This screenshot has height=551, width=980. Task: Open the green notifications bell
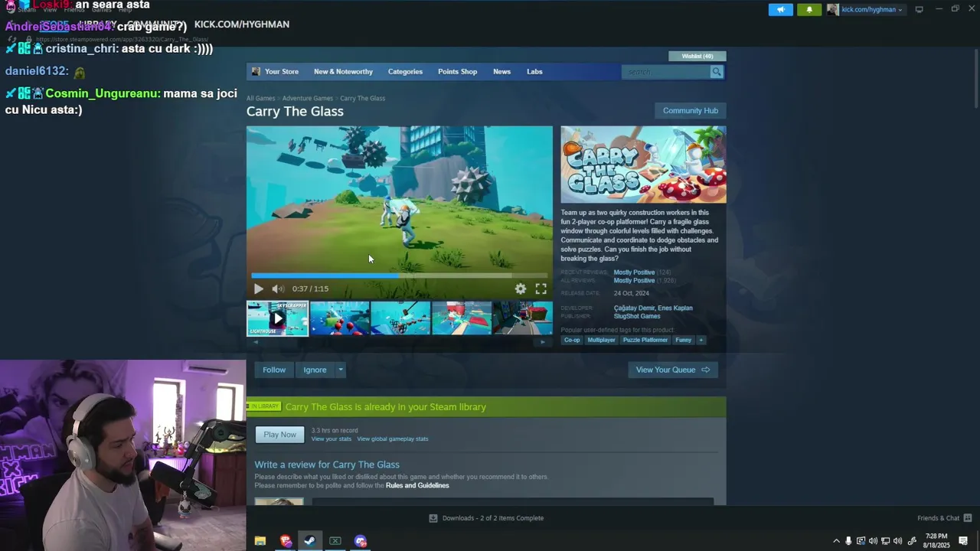(809, 9)
